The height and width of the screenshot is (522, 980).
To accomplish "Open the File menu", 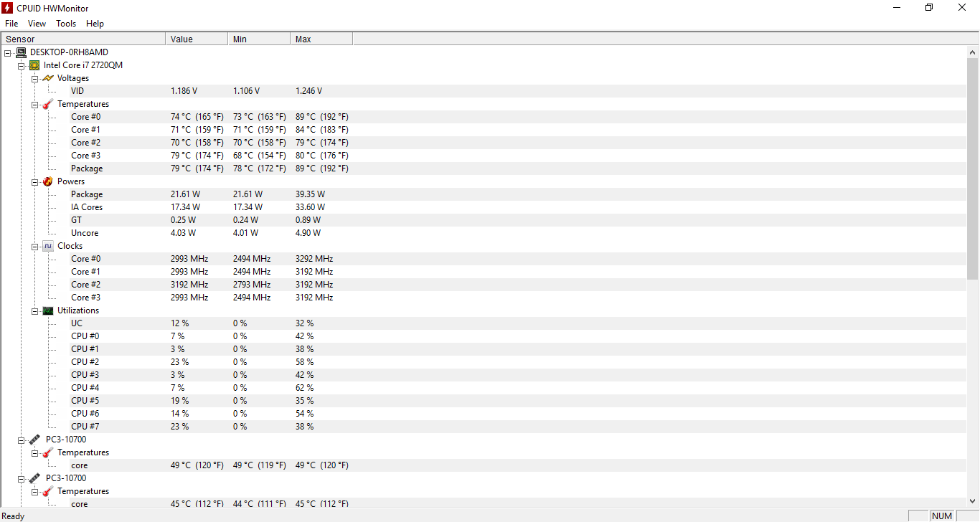I will pyautogui.click(x=11, y=24).
